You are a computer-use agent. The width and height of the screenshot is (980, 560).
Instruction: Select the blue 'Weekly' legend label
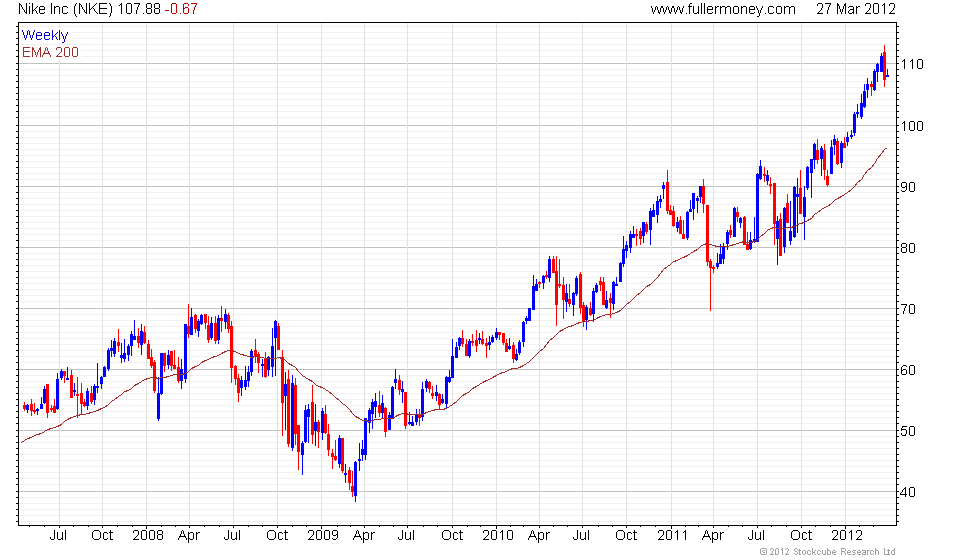[x=44, y=36]
